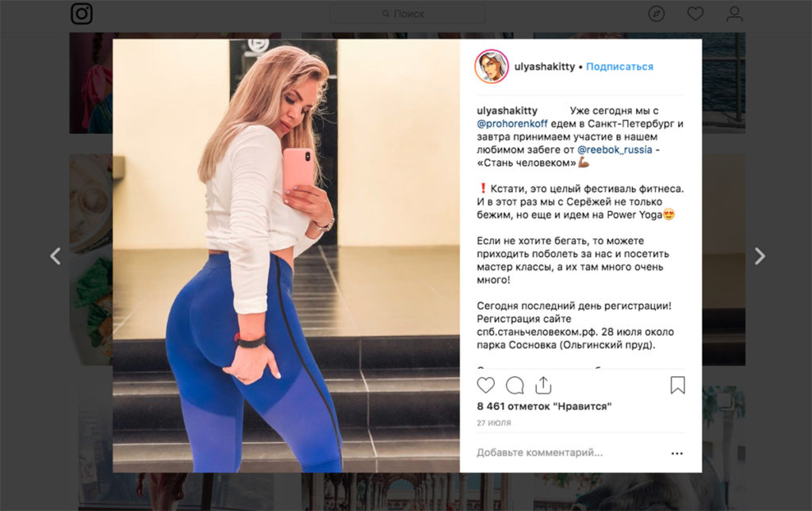Click the ulyashakitty profile avatar
This screenshot has width=812, height=511.
[x=491, y=67]
